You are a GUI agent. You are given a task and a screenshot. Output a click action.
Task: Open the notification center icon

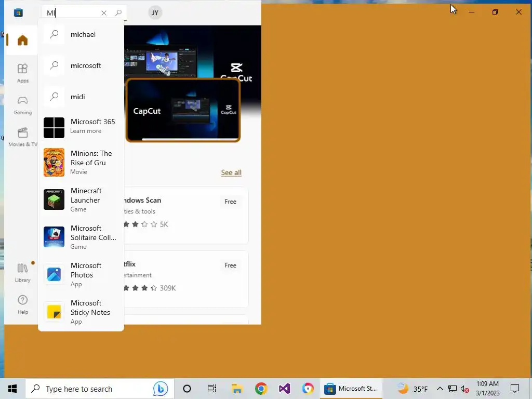click(515, 389)
